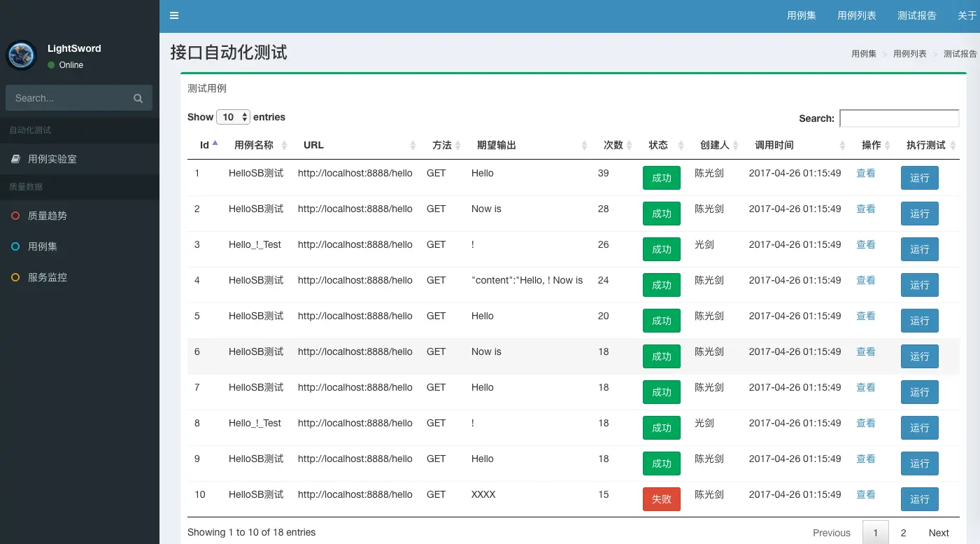
Task: Click Showing 1 to 10 of 18 entries
Action: coord(252,532)
